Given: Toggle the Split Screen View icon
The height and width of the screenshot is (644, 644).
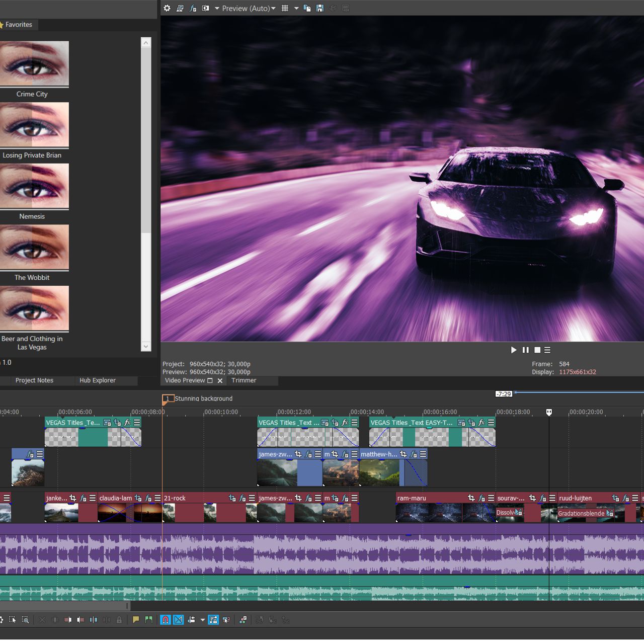Looking at the screenshot, I should (x=206, y=8).
